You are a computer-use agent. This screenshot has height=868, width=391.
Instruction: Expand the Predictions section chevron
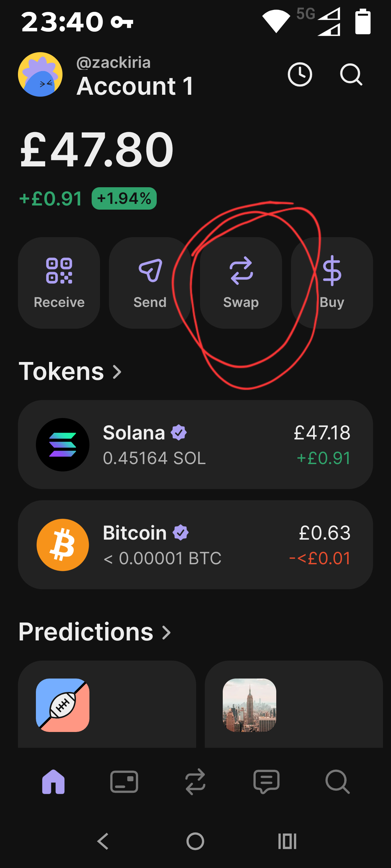click(166, 632)
